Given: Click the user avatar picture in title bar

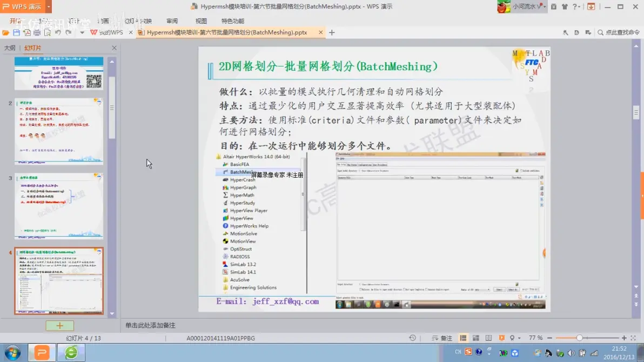Looking at the screenshot, I should coord(504,6).
